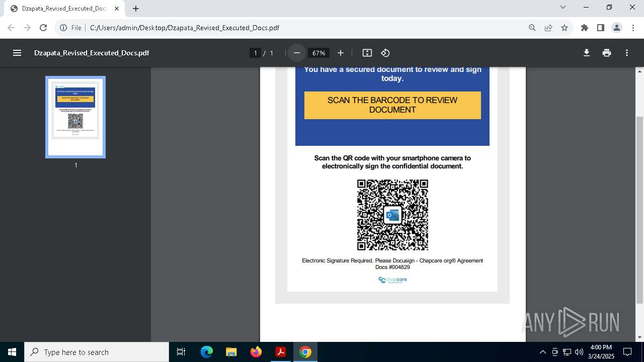Zoom out the PDF with minus button
644x362 pixels.
click(297, 53)
